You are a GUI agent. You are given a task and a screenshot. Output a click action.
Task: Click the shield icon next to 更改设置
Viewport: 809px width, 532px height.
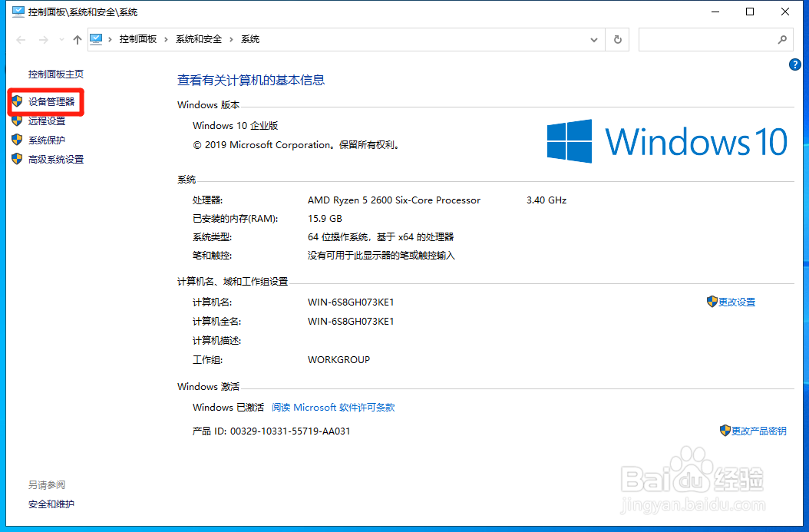pos(712,302)
